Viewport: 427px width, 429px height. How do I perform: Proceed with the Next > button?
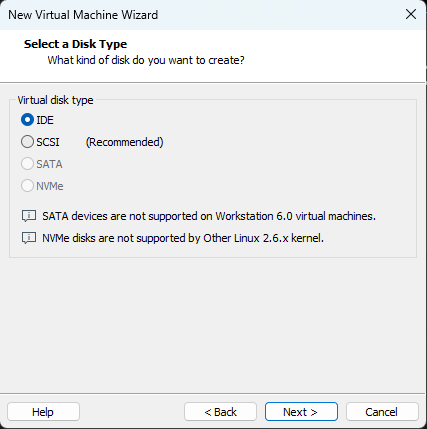pyautogui.click(x=301, y=412)
